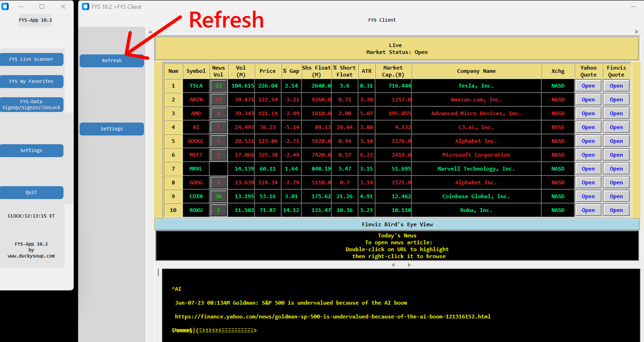Open FYS-Data SignUp/SignIn/UnLock
Image resolution: width=644 pixels, height=342 pixels.
[31, 104]
